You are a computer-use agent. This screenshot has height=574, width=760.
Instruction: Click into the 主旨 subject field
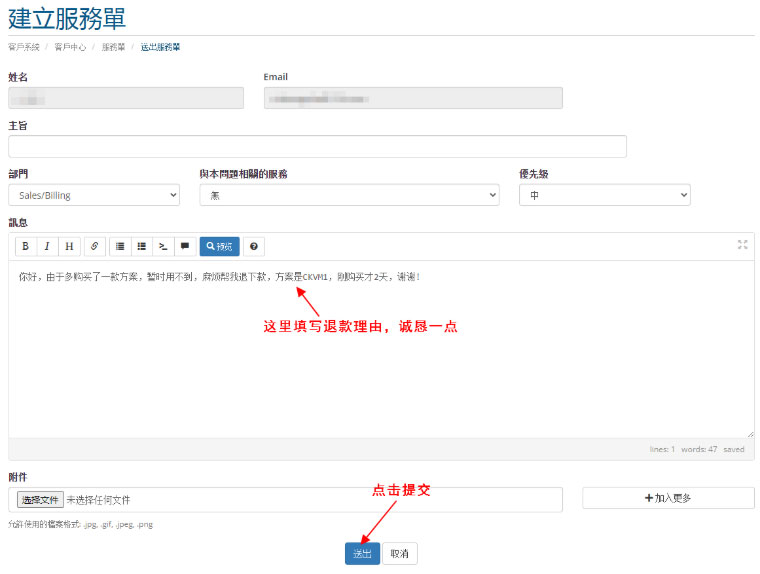317,147
